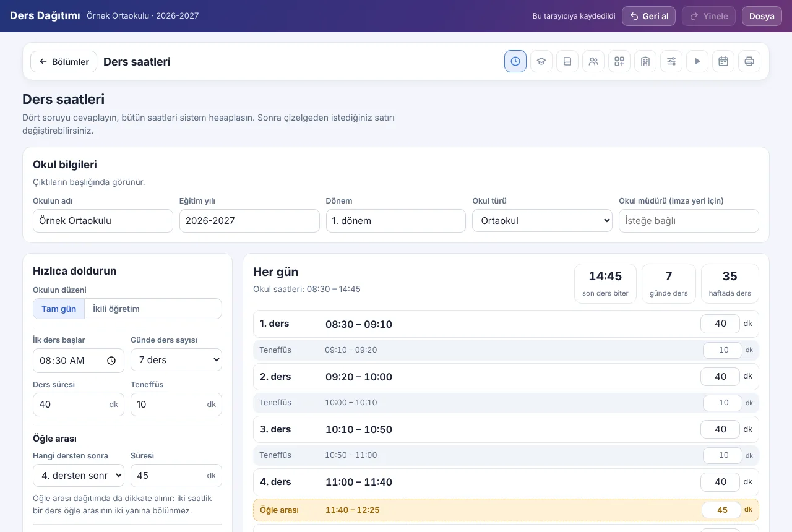Click the "35" haftada ders stat
This screenshot has width=792, height=532.
(x=730, y=283)
